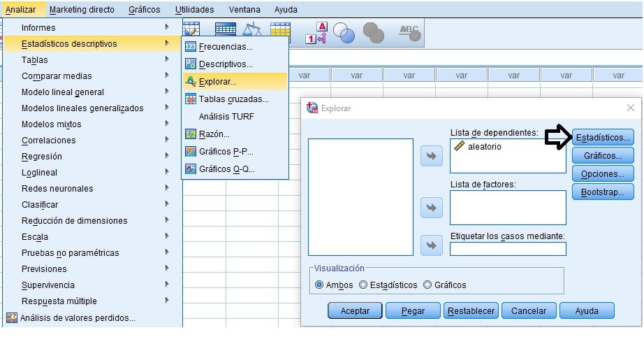Click the Pegar button

coord(413,310)
